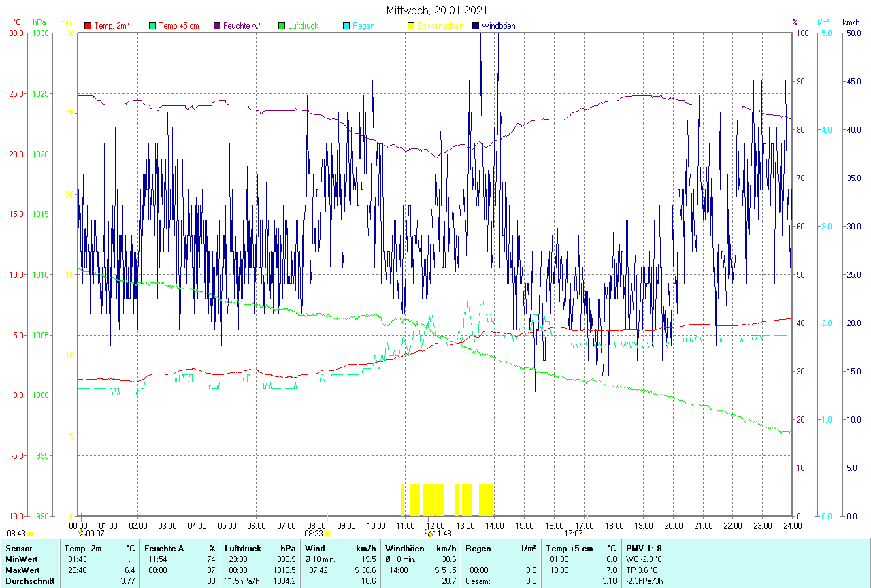This screenshot has width=871, height=588.
Task: Click the 'Wind' table column header
Action: point(314,548)
